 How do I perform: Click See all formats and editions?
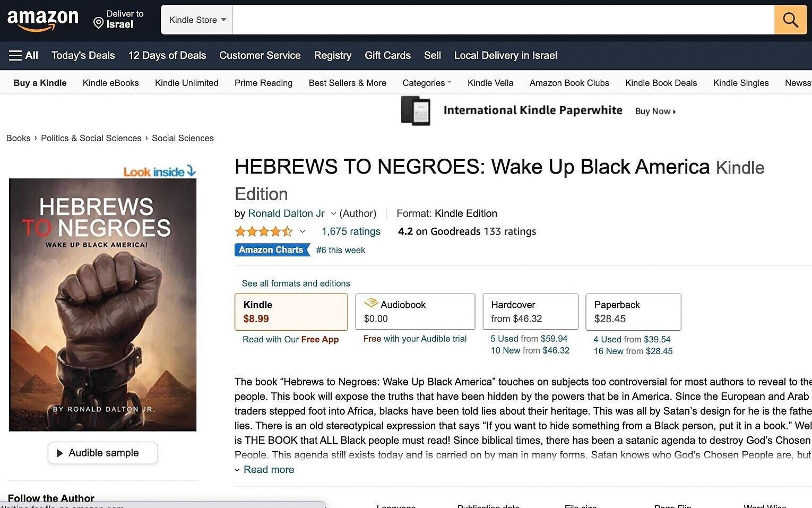click(296, 283)
